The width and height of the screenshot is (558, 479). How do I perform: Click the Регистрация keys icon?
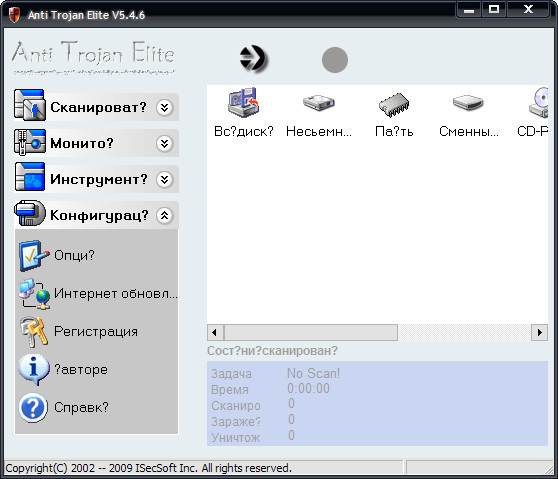(34, 332)
